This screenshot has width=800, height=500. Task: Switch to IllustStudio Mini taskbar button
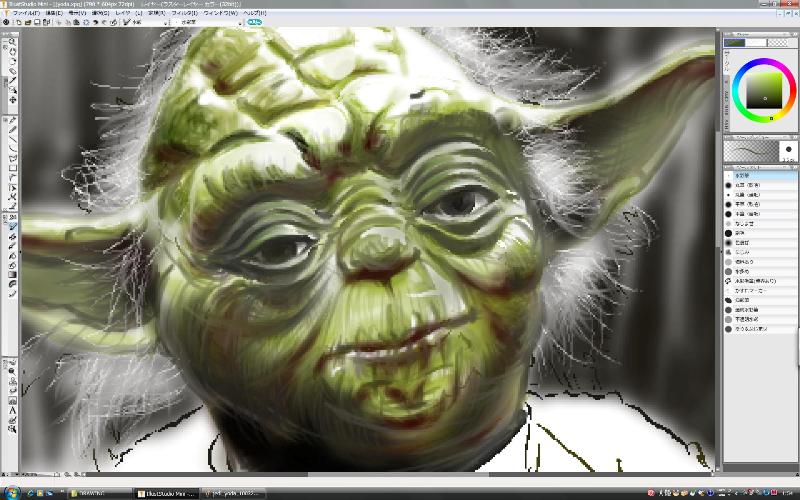point(167,493)
